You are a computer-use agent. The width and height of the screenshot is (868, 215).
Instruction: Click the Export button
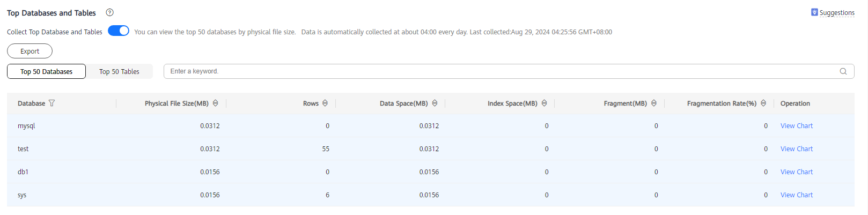tap(30, 51)
